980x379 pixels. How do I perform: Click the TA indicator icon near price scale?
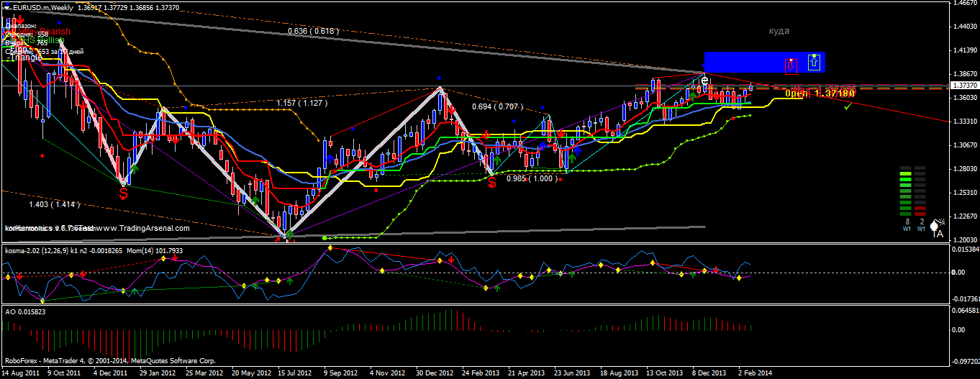[x=936, y=229]
